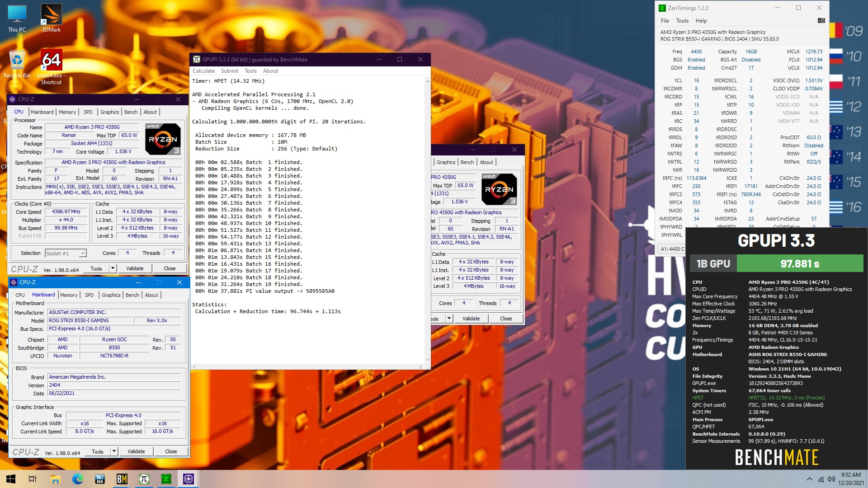The image size is (868, 488).
Task: Click the ZenTimings title bar icon
Action: coord(662,8)
